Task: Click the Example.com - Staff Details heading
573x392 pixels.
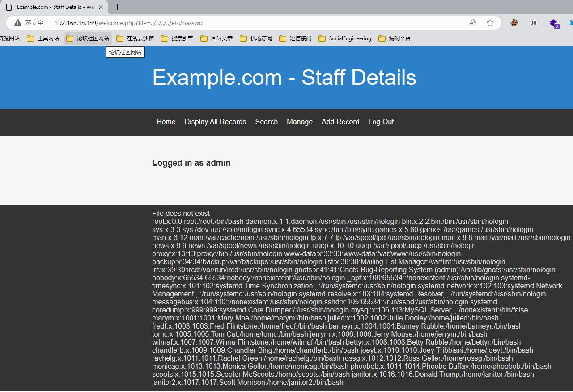Action: pos(284,77)
